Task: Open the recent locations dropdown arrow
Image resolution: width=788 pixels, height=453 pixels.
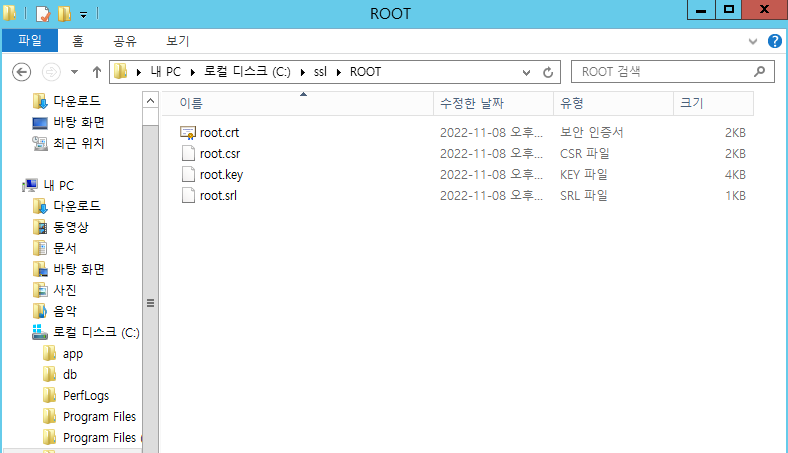Action: coord(74,72)
